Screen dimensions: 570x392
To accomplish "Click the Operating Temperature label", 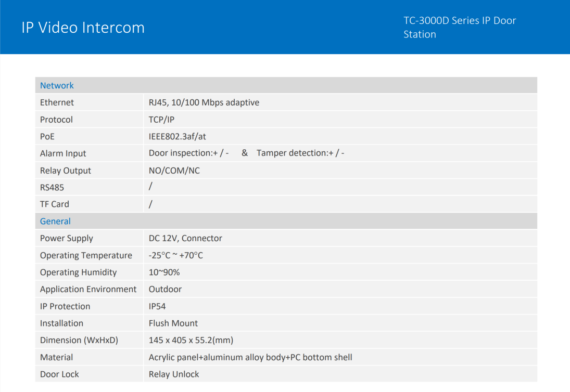I will coord(86,256).
